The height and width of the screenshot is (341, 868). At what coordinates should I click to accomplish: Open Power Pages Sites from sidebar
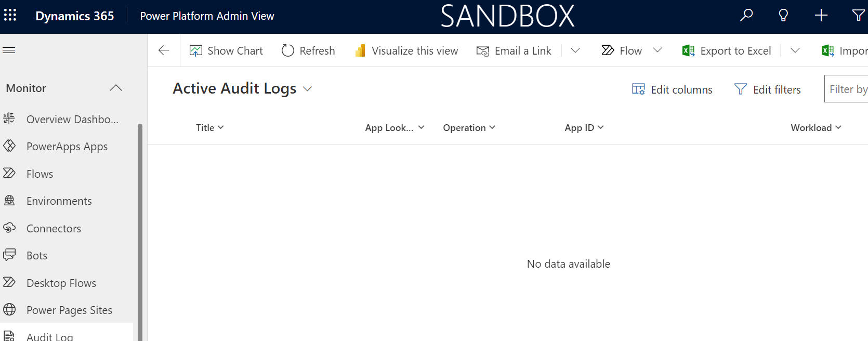click(x=69, y=310)
